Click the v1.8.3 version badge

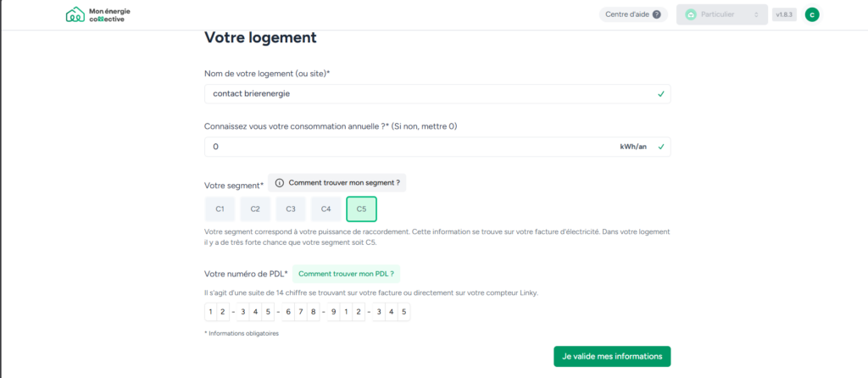point(784,14)
